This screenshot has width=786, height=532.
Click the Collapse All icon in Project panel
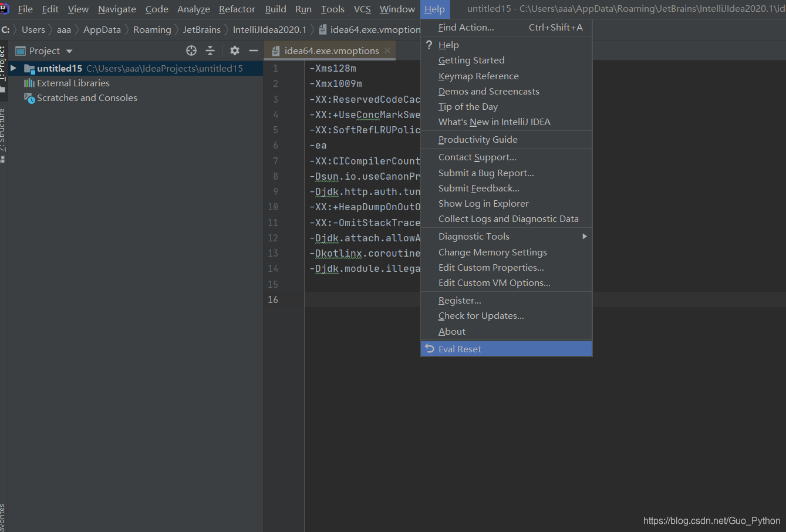click(210, 50)
